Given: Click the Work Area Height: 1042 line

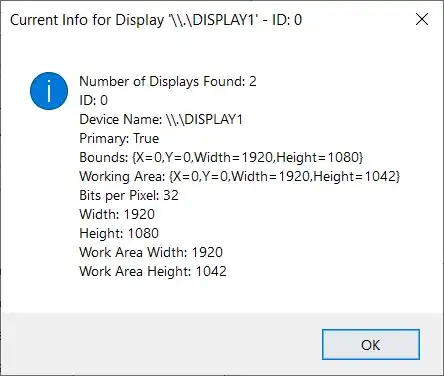Looking at the screenshot, I should 153,271.
